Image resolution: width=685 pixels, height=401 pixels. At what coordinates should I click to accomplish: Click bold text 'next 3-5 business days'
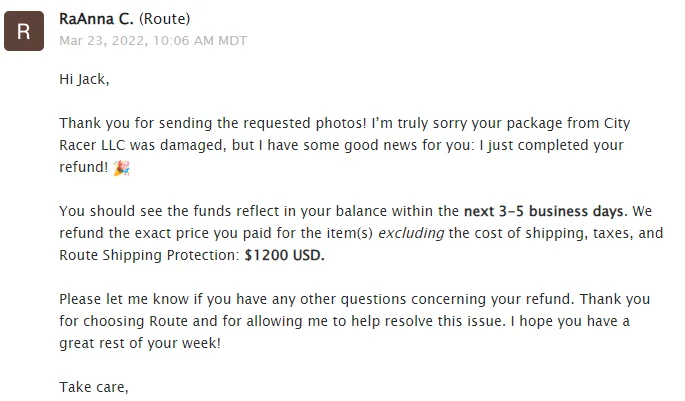tap(545, 211)
